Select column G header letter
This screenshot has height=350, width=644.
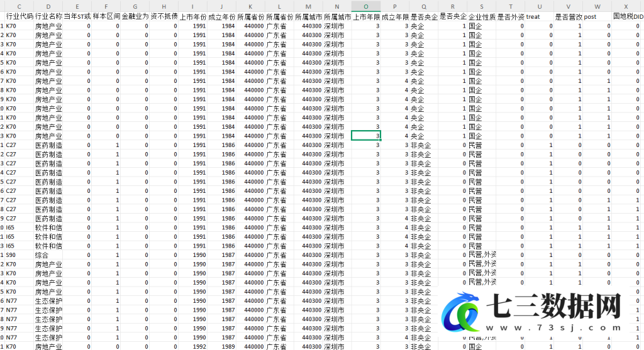point(135,6)
